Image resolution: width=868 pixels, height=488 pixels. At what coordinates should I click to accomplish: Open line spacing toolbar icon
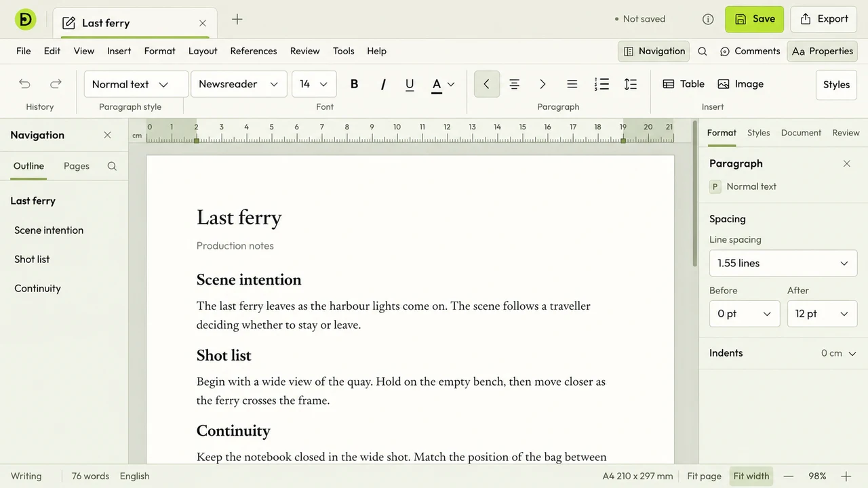(x=631, y=84)
